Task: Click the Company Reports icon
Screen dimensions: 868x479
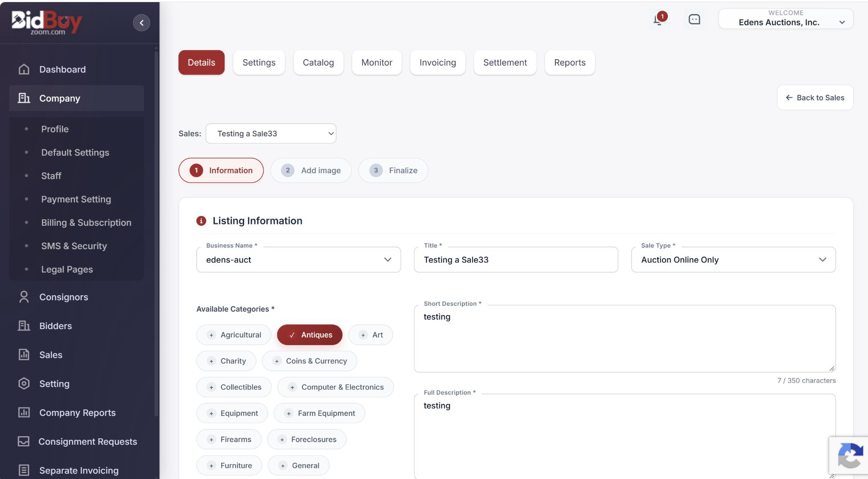Action: (x=24, y=413)
